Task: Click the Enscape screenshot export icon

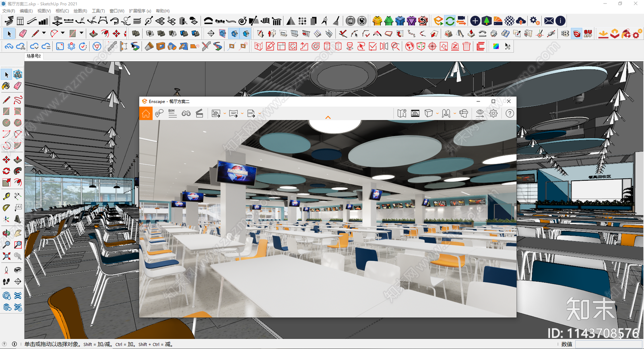Action: coord(216,114)
